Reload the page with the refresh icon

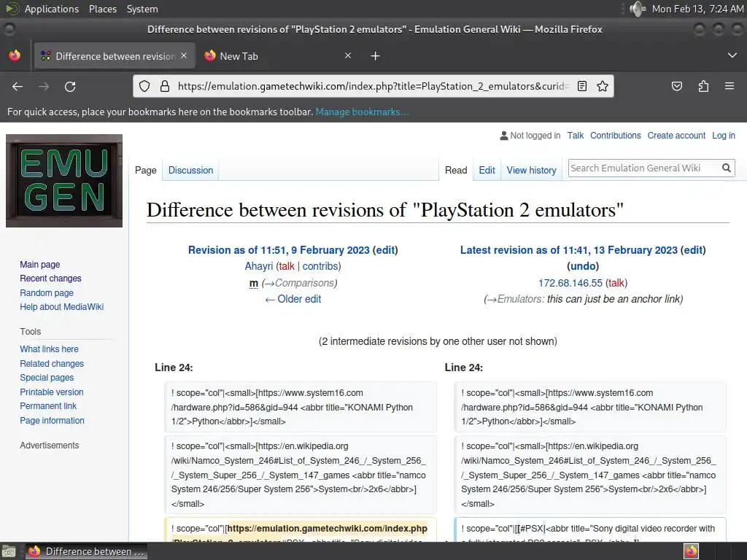coord(70,86)
